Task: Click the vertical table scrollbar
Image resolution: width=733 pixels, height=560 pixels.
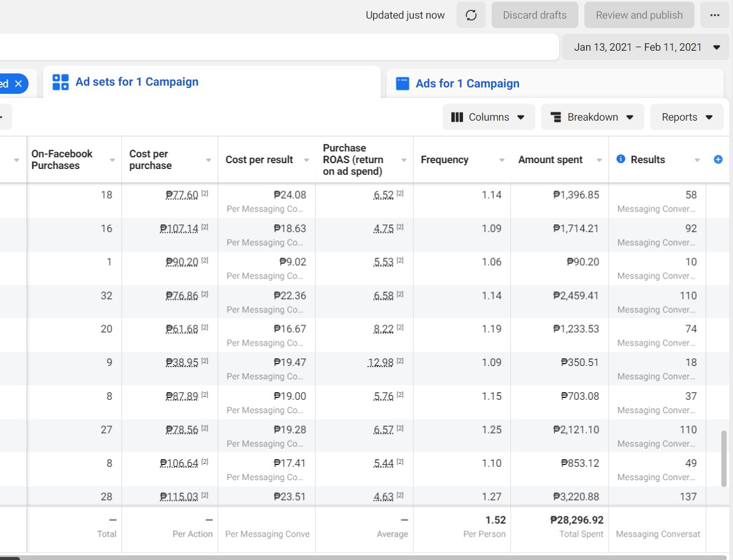Action: click(x=724, y=458)
